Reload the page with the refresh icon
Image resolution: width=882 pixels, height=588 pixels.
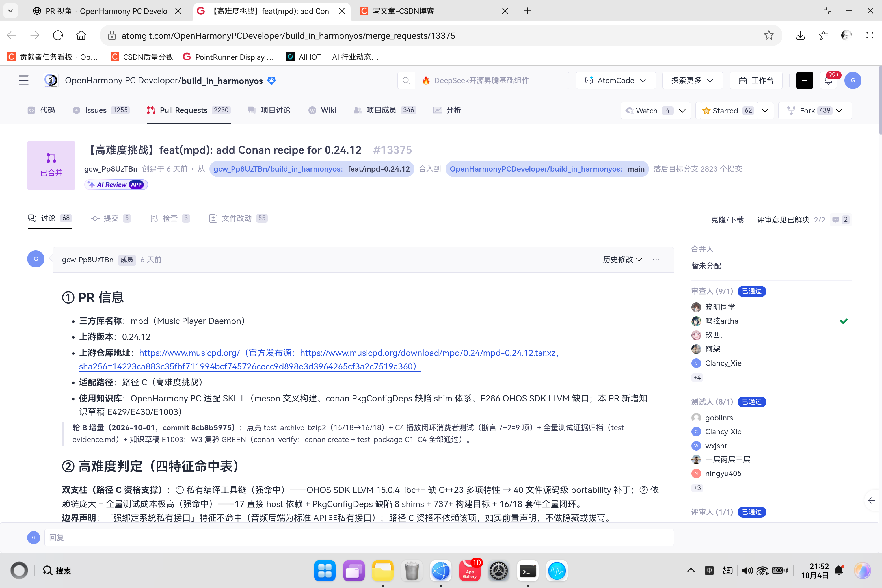click(58, 35)
